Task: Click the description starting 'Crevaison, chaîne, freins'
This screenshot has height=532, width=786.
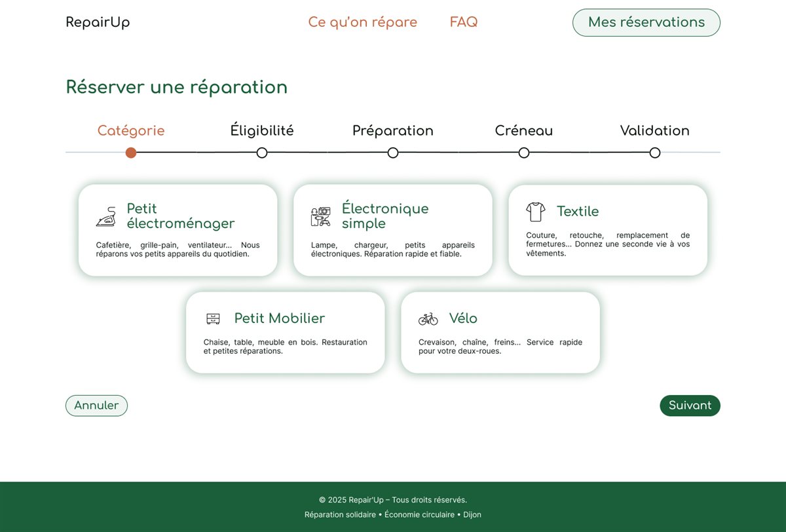Action: (x=500, y=347)
